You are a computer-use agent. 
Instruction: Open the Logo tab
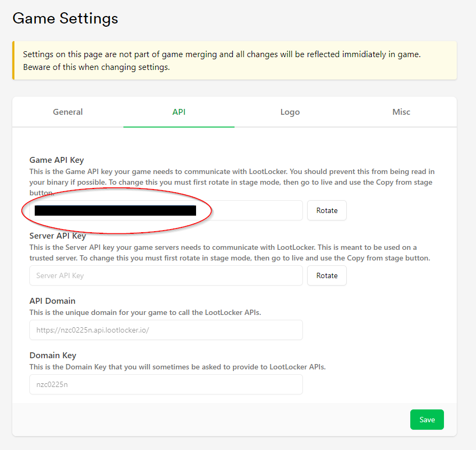point(290,112)
